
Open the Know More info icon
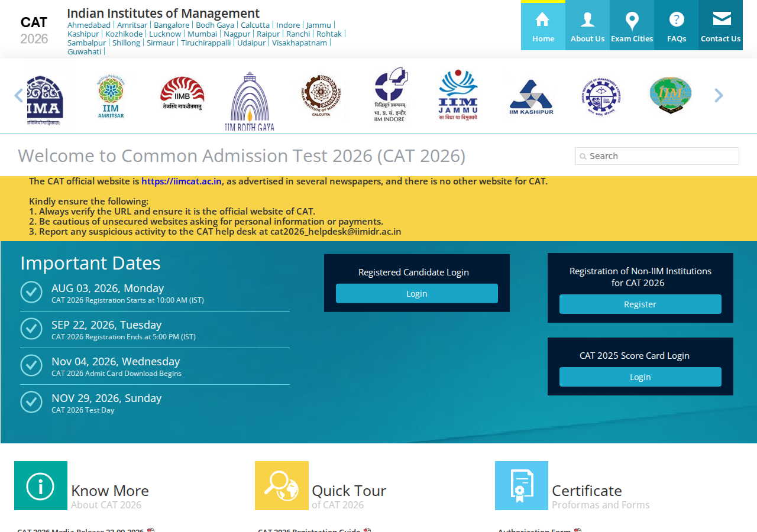41,486
